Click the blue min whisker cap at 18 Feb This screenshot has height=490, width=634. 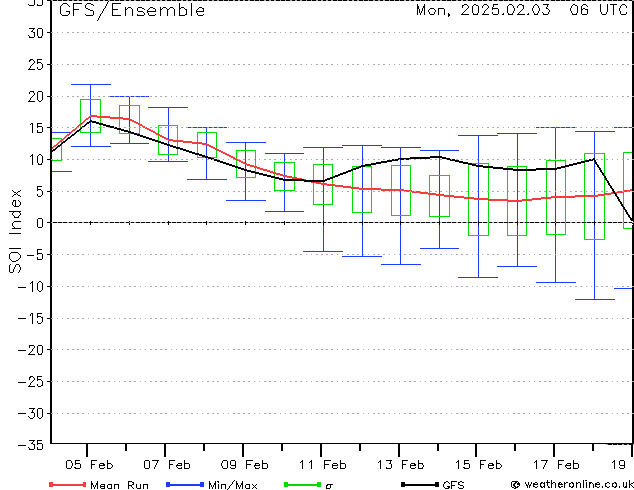click(x=595, y=300)
